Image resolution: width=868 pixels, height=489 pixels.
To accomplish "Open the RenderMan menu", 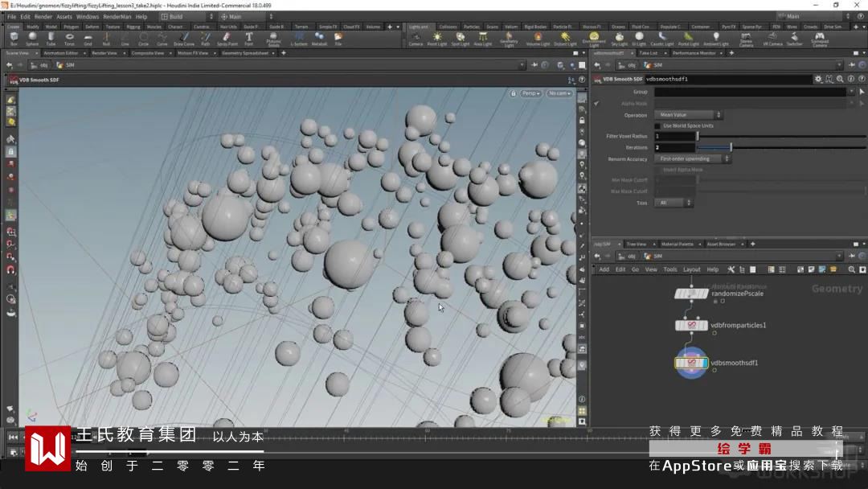I will [117, 16].
